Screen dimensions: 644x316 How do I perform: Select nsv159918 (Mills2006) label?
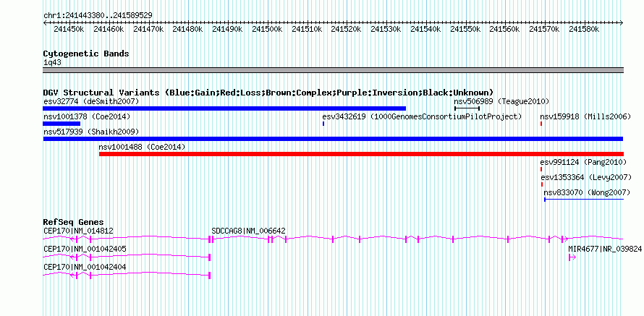click(585, 116)
